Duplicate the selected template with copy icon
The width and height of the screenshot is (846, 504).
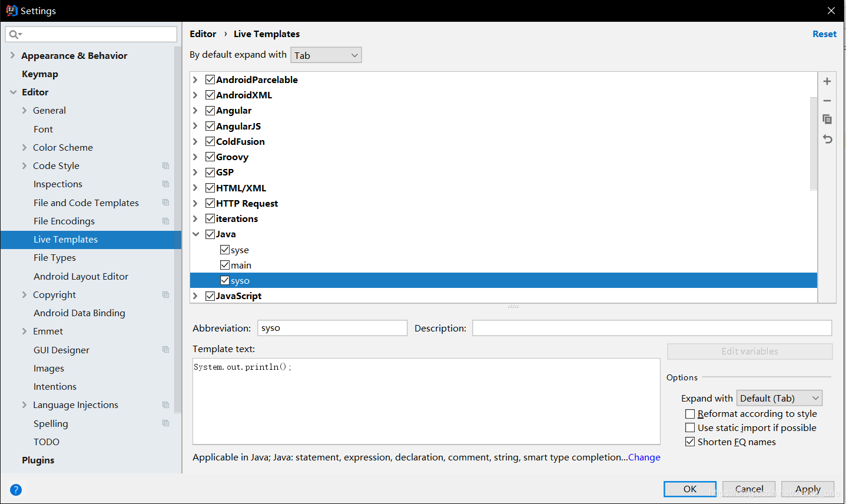[827, 120]
